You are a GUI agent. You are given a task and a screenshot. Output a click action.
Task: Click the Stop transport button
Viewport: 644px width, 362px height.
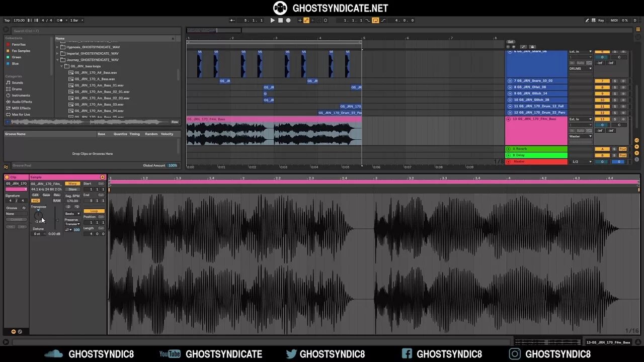[281, 20]
